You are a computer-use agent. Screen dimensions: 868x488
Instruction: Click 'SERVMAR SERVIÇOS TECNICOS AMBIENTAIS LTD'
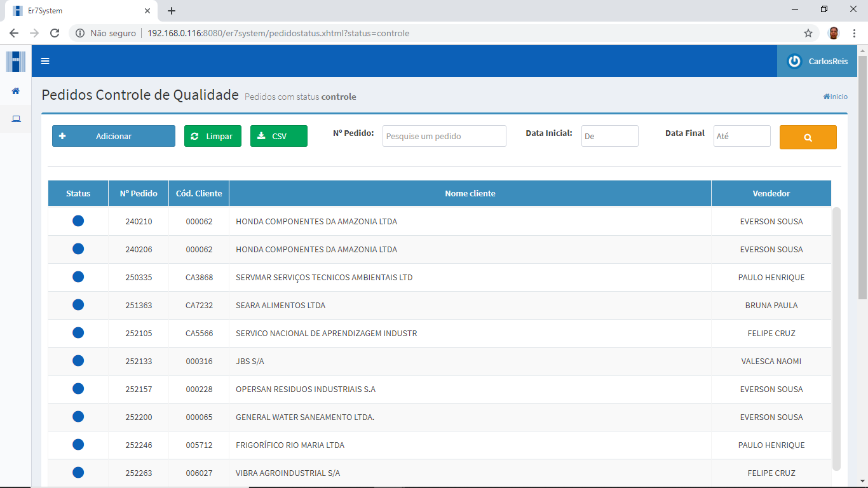[324, 278]
